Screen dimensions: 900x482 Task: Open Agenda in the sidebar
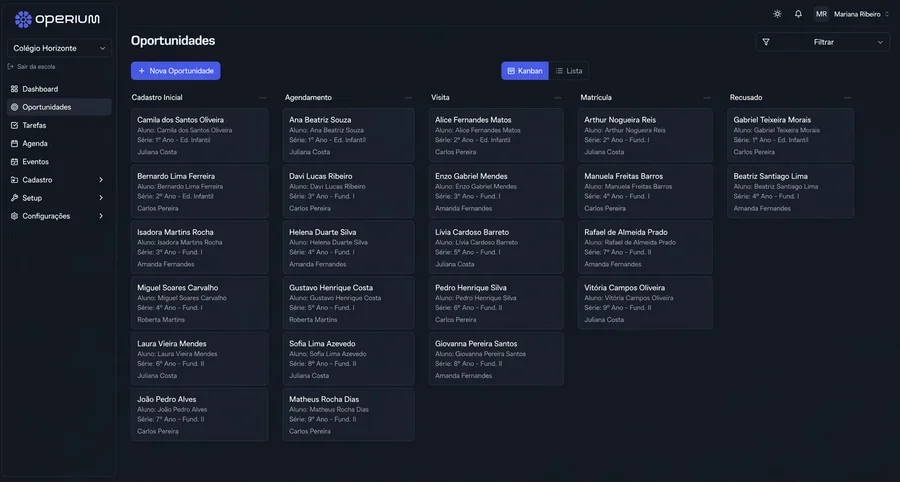(x=59, y=143)
